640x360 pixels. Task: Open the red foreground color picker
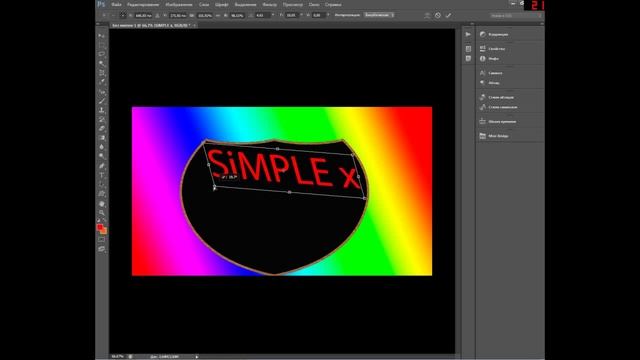pyautogui.click(x=100, y=227)
